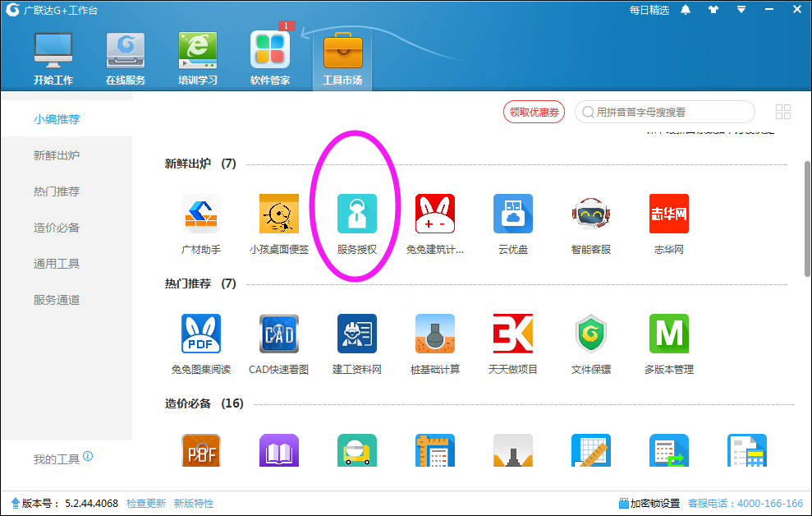Go to 培训学习 tab
812x516 pixels.
[x=198, y=58]
